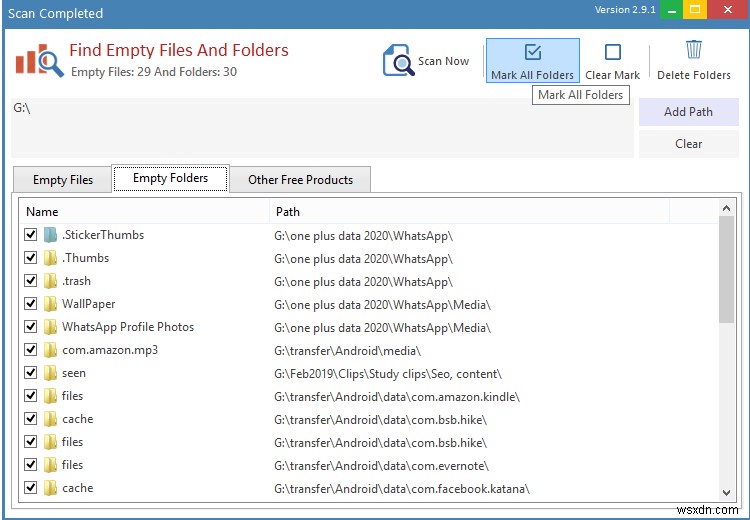Toggle checkbox for cache in com.facebook.katana
This screenshot has height=520, width=750.
[x=31, y=487]
